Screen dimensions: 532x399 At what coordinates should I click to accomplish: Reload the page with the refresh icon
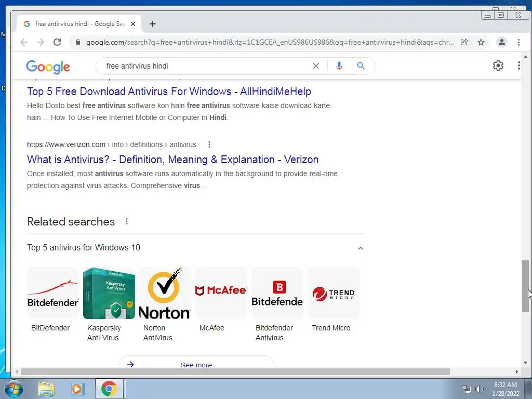click(57, 42)
